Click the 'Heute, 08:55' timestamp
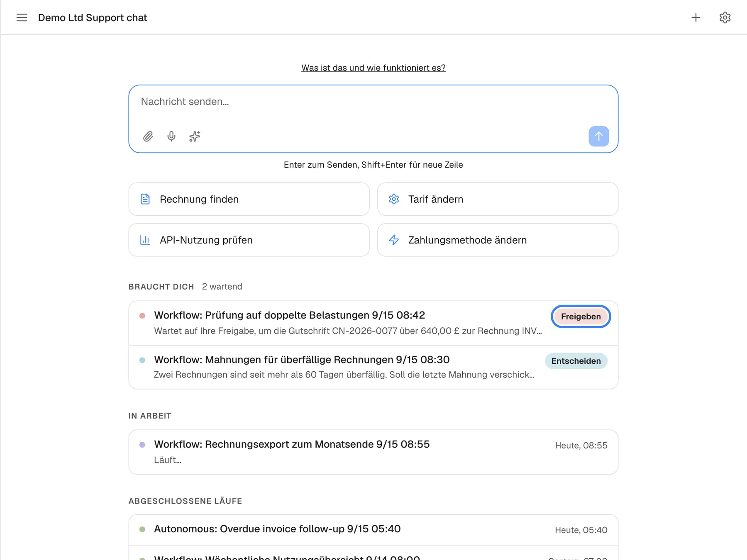Screen dimensions: 747x560 [581, 446]
